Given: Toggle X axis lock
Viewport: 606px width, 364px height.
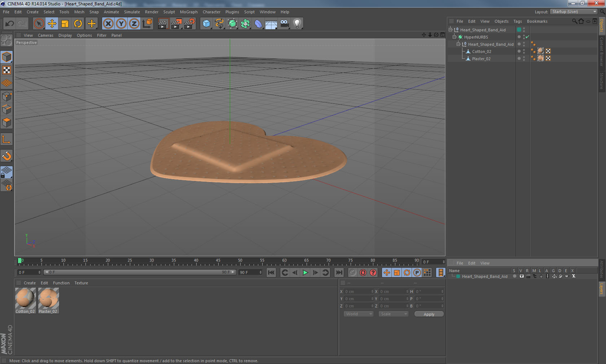Looking at the screenshot, I should (108, 24).
